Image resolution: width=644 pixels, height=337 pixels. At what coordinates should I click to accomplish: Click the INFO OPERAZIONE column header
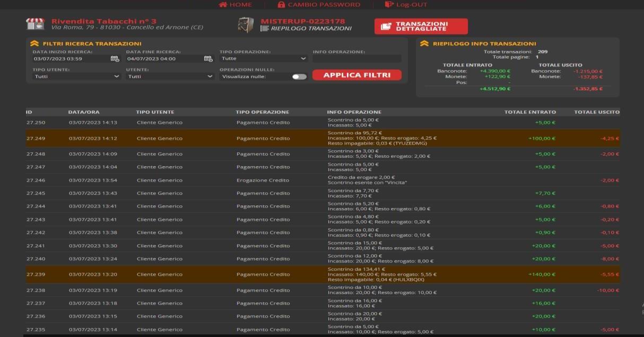pyautogui.click(x=354, y=112)
